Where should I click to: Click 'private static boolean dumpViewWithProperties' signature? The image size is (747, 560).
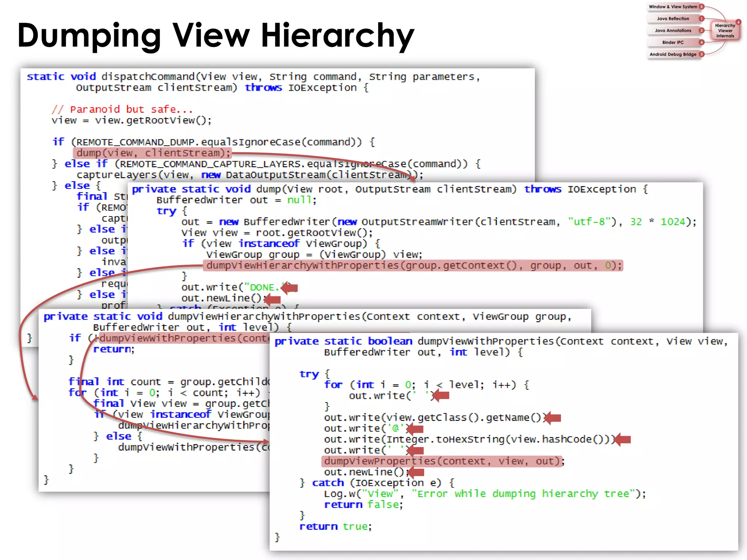coord(501,341)
